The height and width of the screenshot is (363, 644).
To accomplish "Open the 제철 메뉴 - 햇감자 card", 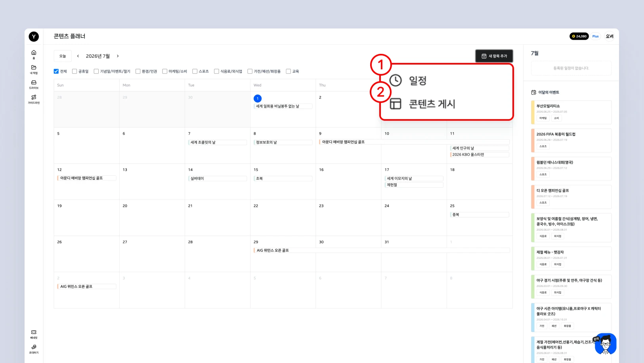I will click(571, 258).
